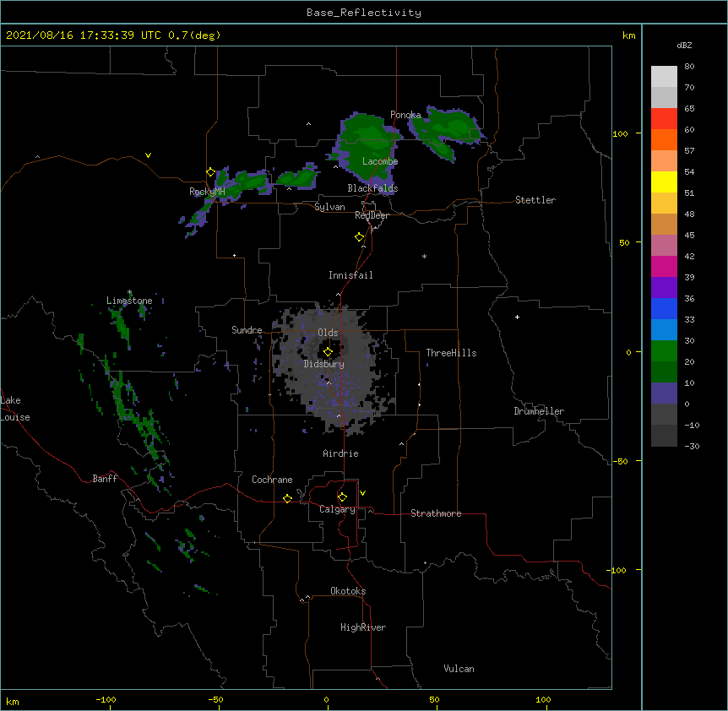Select the yellow radar-site diamond between Olds and Didsbury
Image resolution: width=728 pixels, height=711 pixels.
coord(328,351)
